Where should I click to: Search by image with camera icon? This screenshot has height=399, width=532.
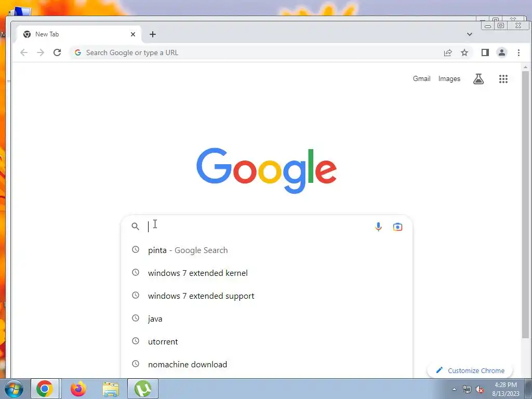pyautogui.click(x=397, y=227)
